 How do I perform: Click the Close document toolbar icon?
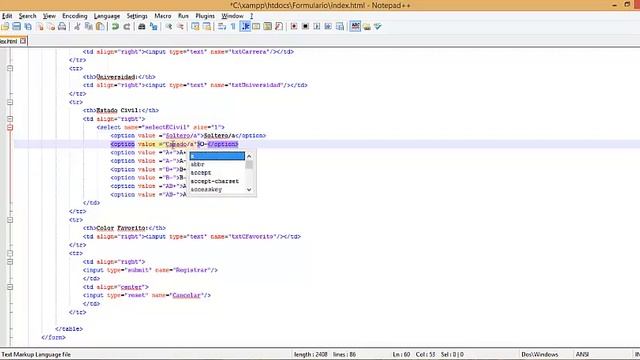40,27
